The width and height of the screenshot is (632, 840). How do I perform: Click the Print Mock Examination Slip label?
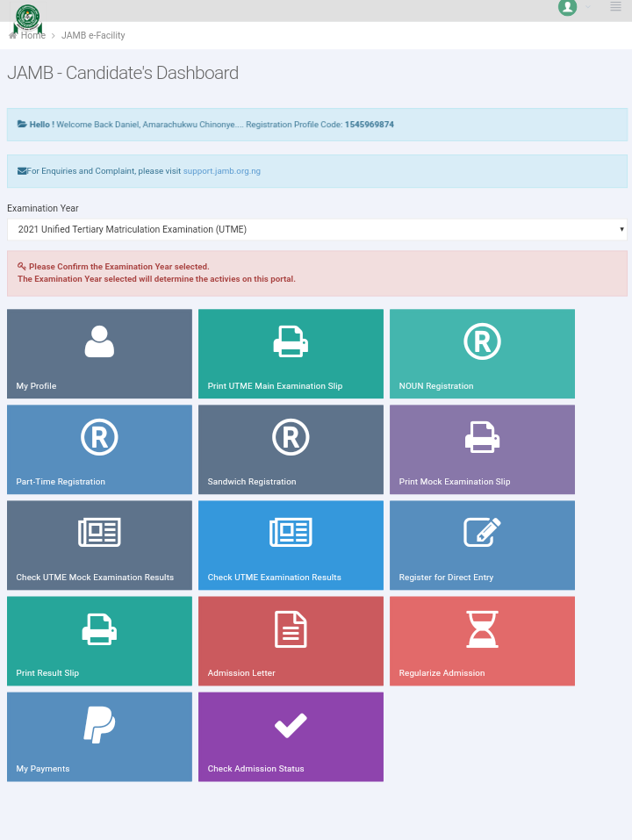(454, 482)
